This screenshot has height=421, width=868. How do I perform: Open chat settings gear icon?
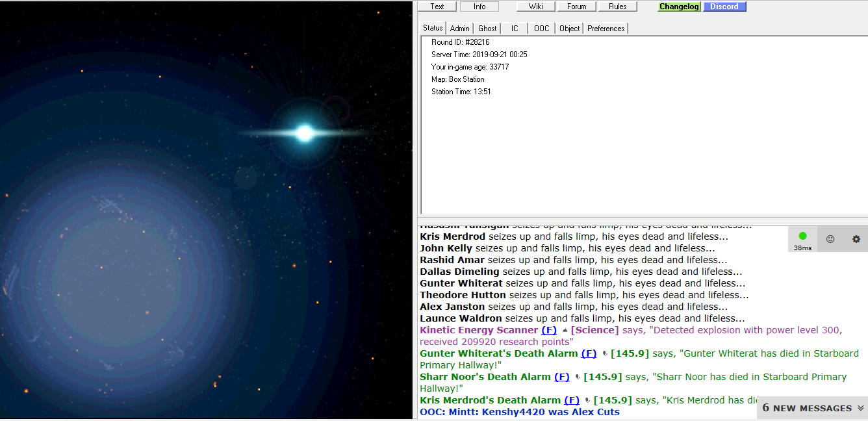coord(856,239)
